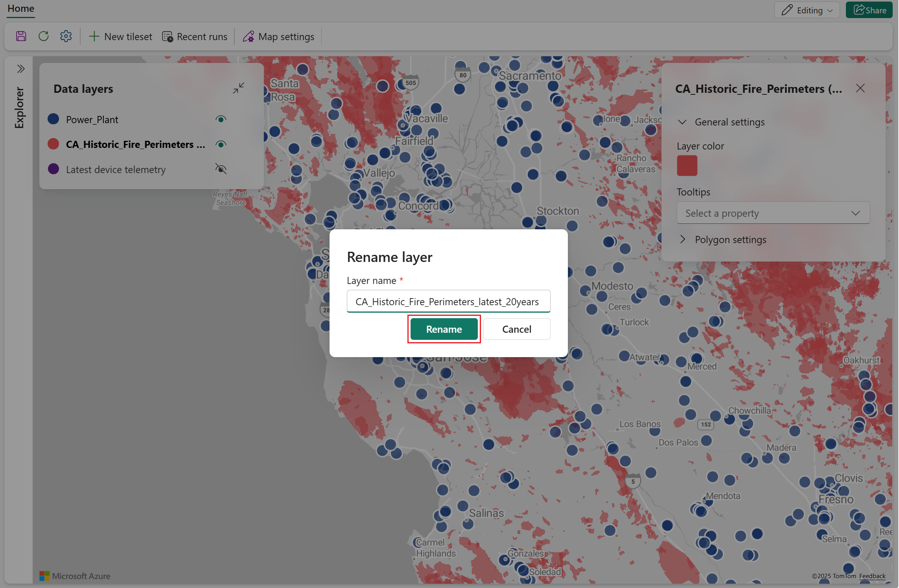Click the red Layer color swatch

(x=687, y=166)
